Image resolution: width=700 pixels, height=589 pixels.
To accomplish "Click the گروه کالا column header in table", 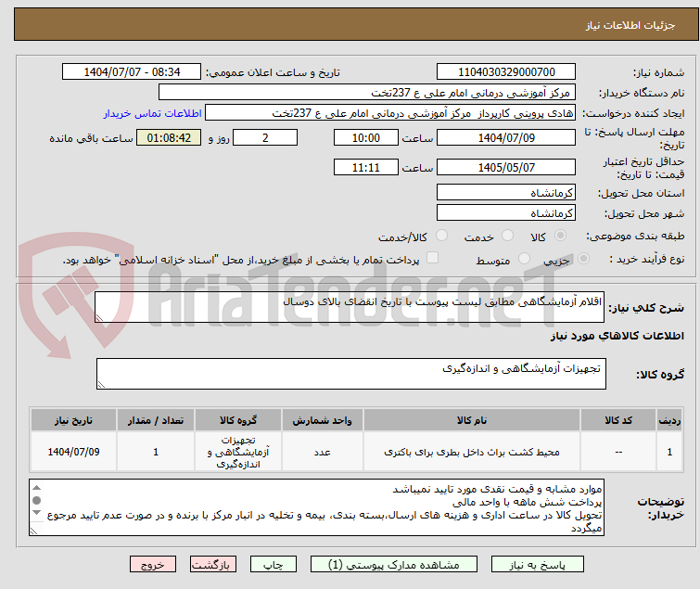I will [238, 420].
